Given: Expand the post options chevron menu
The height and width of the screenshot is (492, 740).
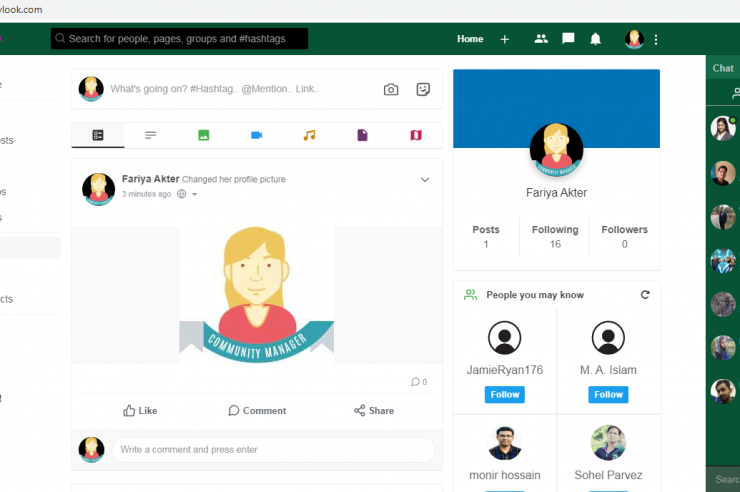Looking at the screenshot, I should coord(425,180).
